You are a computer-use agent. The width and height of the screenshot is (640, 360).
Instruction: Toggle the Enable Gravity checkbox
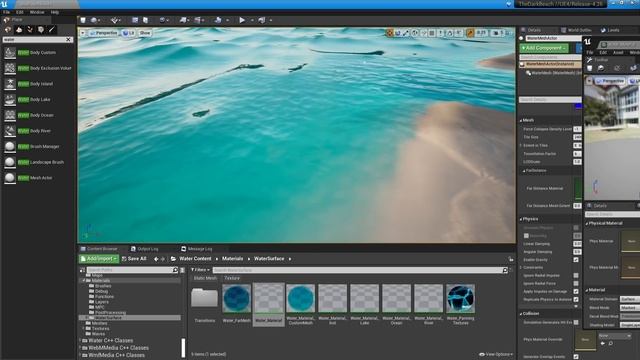coord(576,260)
